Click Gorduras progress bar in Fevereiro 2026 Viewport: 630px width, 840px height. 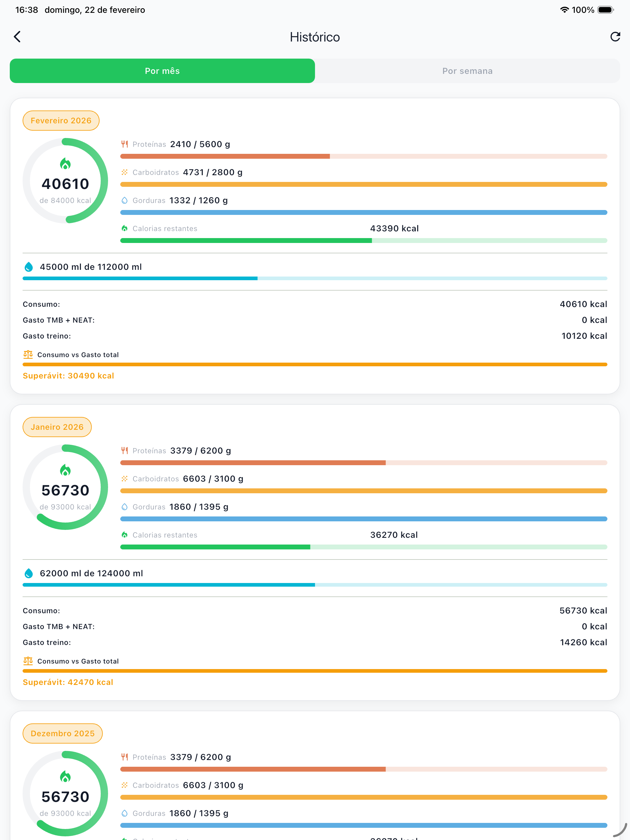(x=364, y=212)
